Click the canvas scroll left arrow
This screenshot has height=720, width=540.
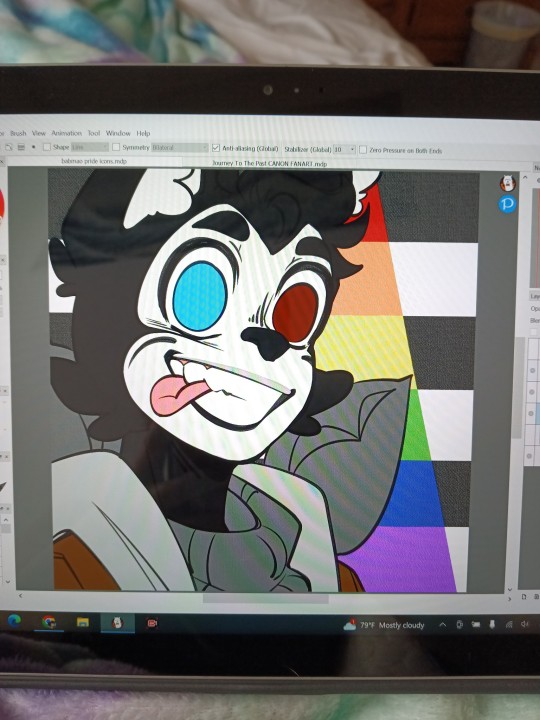[21, 596]
